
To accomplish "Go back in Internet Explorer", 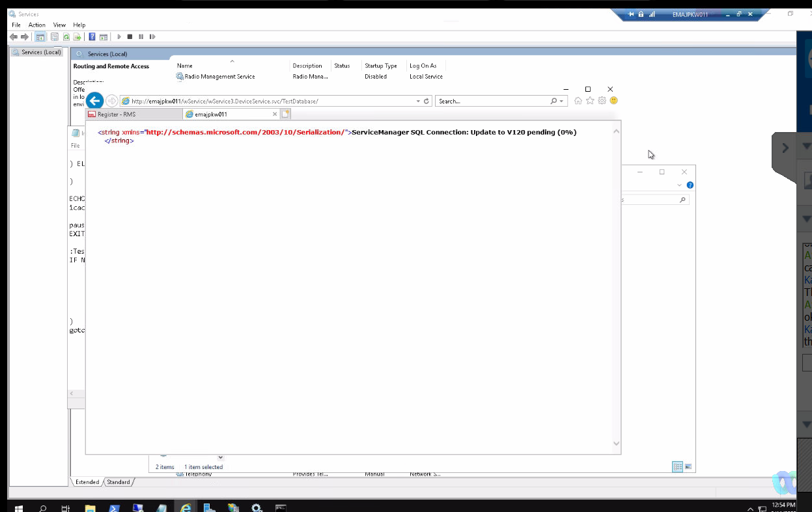I will 94,100.
